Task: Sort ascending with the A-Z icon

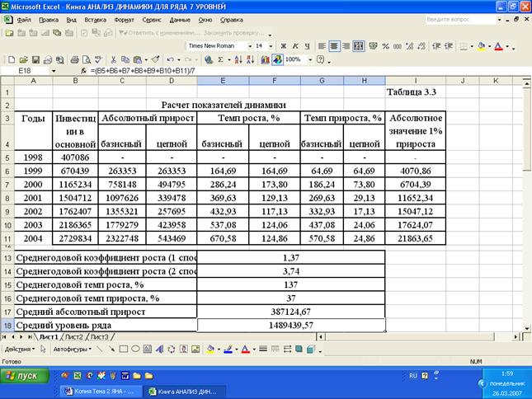Action: pos(238,60)
